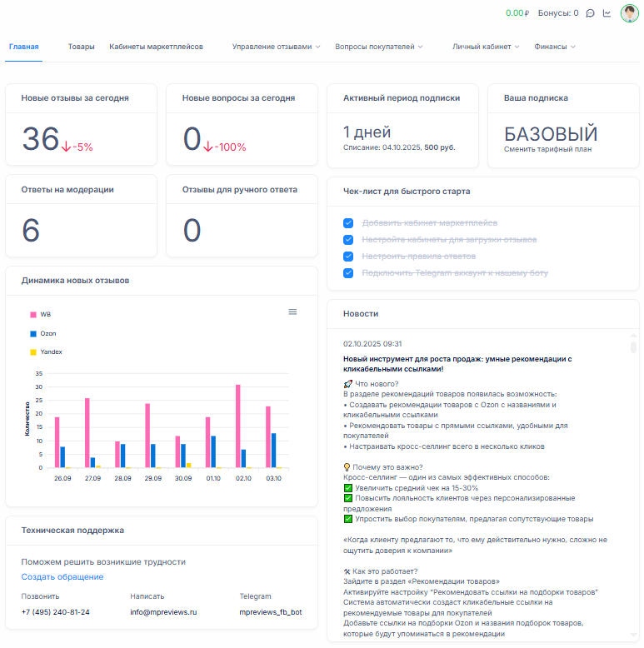This screenshot has height=648, width=644.
Task: Click the news panel vertical scrollbar
Action: click(x=633, y=347)
